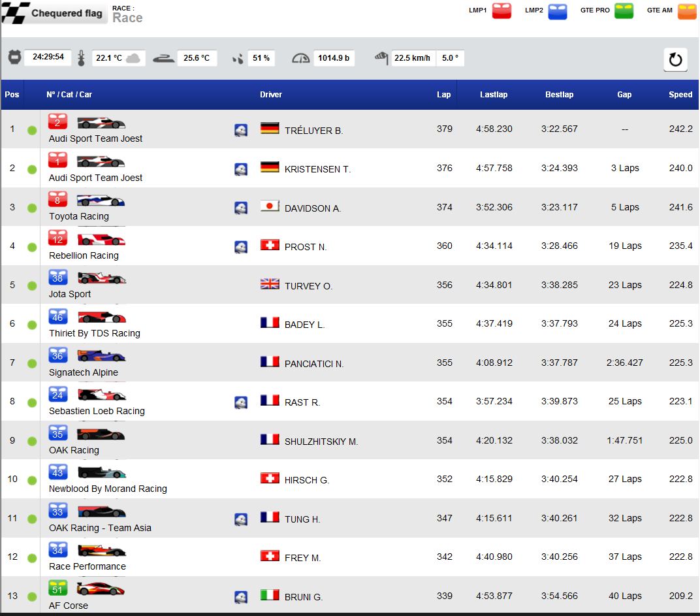
Task: Click the number 38 Jota Sport badge
Action: (x=57, y=278)
